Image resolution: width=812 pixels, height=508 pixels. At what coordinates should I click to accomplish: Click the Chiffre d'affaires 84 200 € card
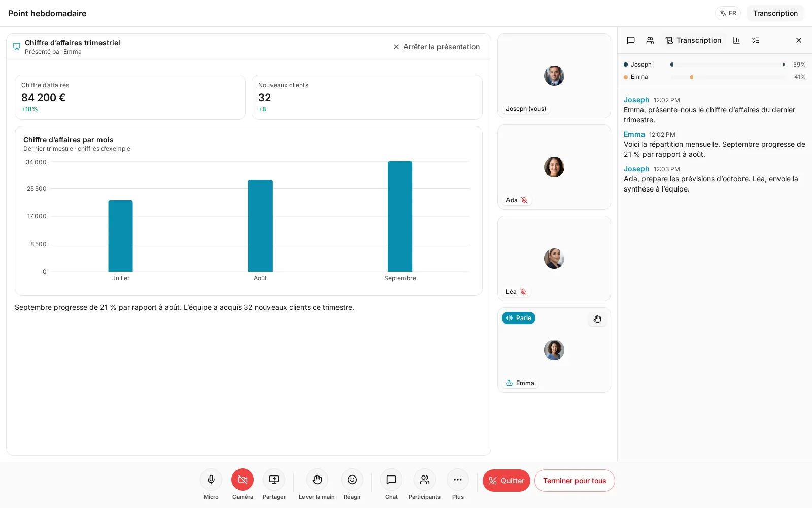130,98
